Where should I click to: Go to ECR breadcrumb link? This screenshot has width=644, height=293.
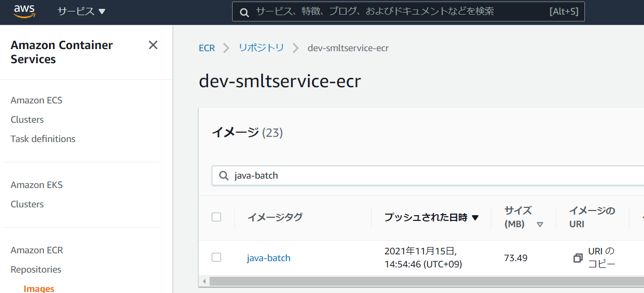pos(206,48)
